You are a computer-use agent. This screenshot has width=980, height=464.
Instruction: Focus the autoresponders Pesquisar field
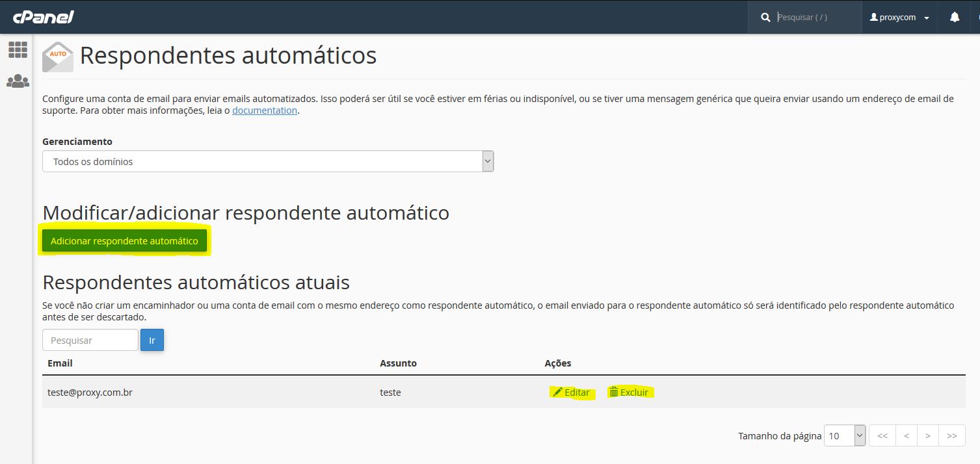click(x=90, y=340)
